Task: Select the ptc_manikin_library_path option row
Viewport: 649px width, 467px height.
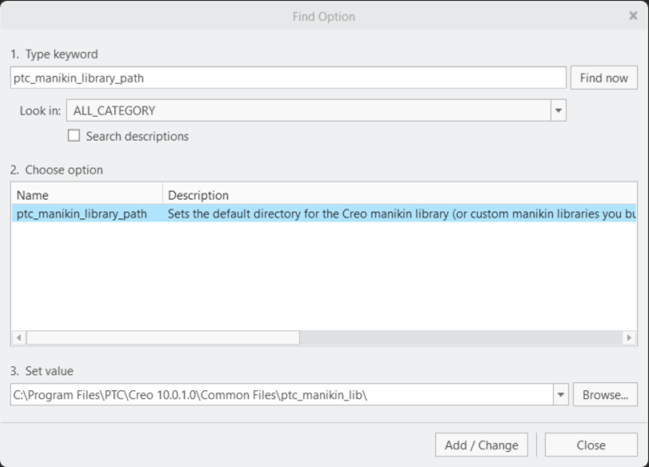Action: click(x=324, y=214)
